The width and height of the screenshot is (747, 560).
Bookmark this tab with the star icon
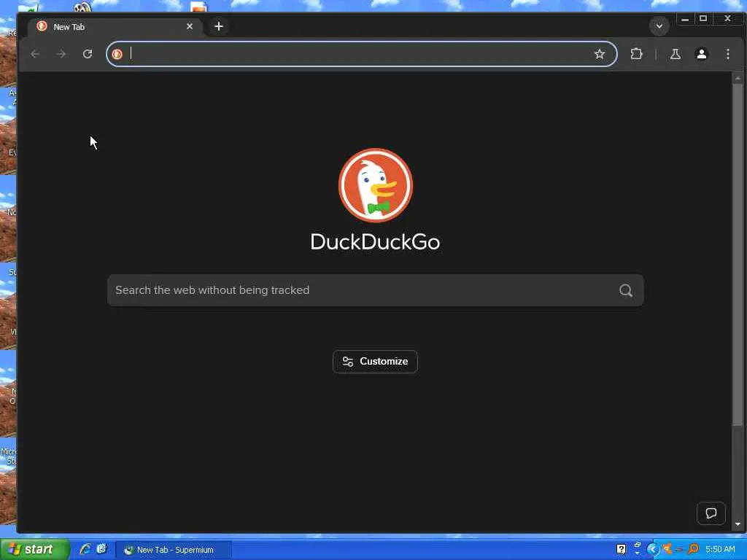(x=600, y=54)
